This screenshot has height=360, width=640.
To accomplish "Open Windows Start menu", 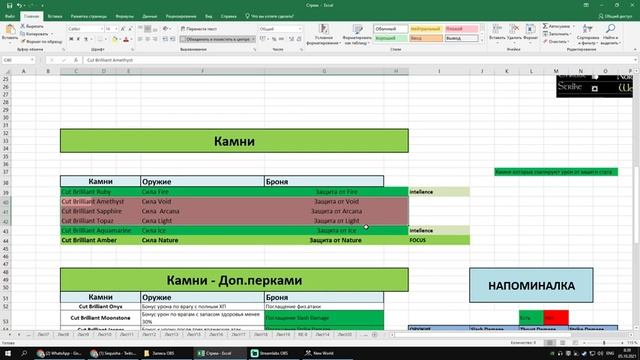I will pos(8,353).
